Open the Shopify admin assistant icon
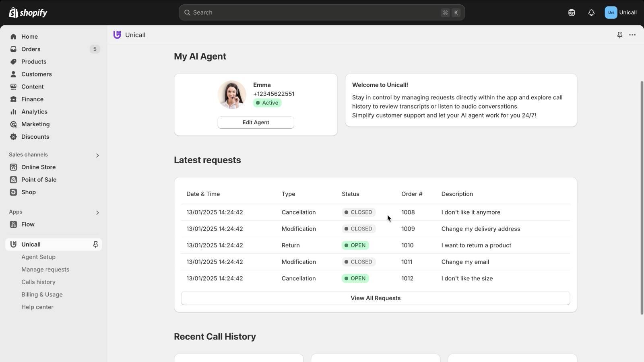Viewport: 644px width, 362px height. (x=571, y=12)
